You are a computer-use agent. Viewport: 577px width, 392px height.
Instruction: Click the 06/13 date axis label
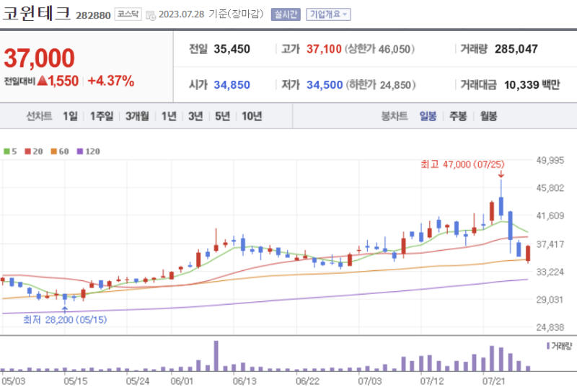[245, 381]
